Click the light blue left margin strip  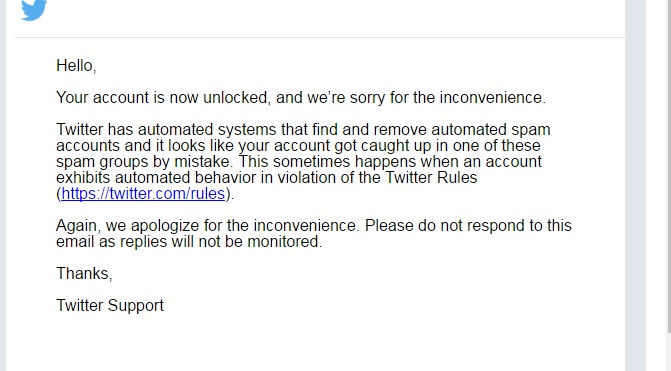[x=3, y=185]
